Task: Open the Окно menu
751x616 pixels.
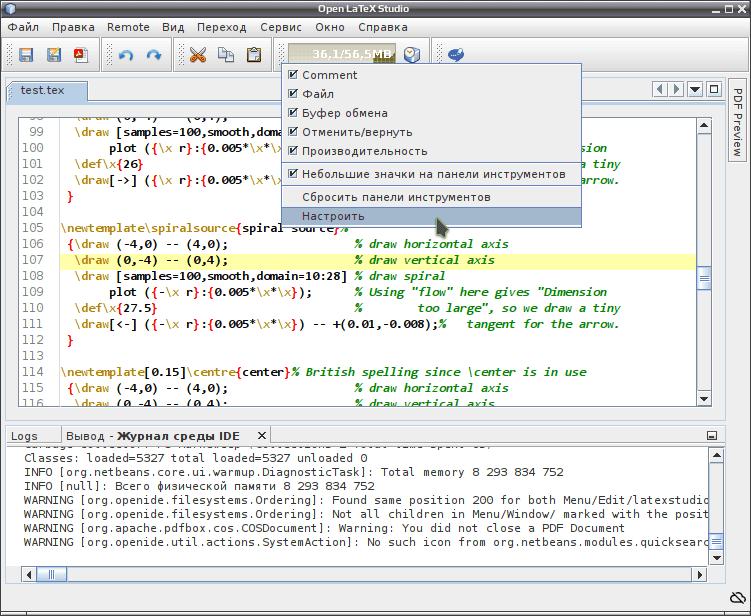Action: pyautogui.click(x=330, y=27)
